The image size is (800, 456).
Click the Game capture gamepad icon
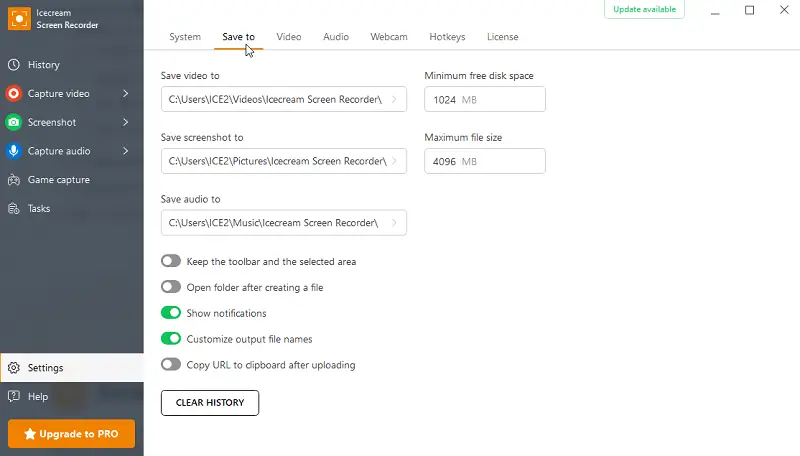point(14,180)
